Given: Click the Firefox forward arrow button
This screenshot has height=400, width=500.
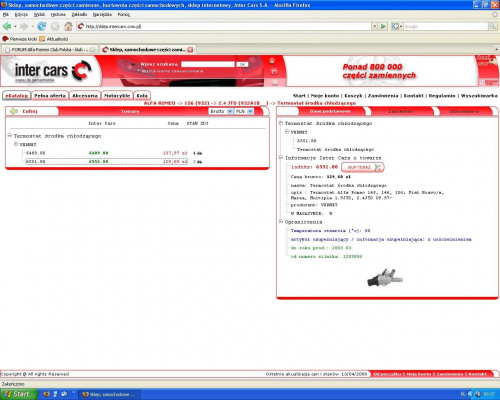Looking at the screenshot, I should click(24, 26).
